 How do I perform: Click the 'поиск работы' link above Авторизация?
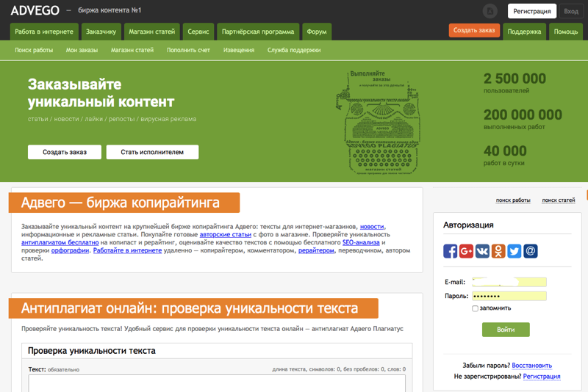(513, 200)
